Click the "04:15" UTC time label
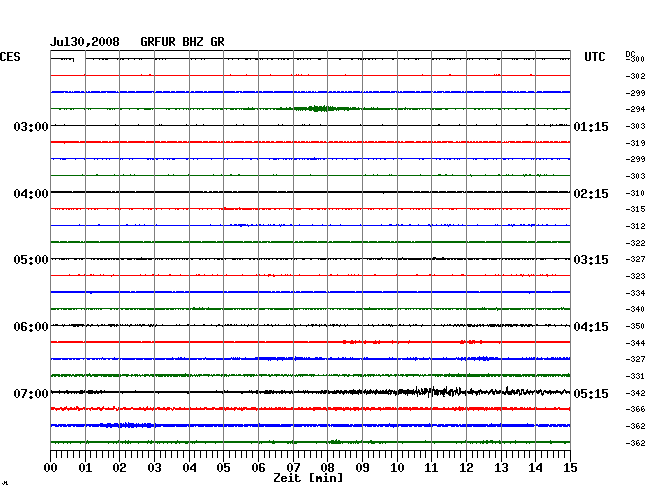650x494 pixels. click(591, 327)
